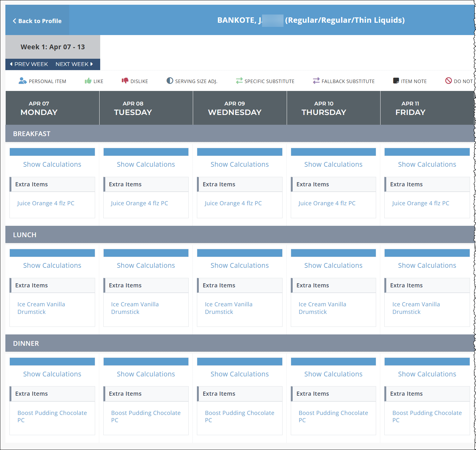476x450 pixels.
Task: Open Thursday breakfast Juice Orange 4 flz PC
Action: pos(327,203)
